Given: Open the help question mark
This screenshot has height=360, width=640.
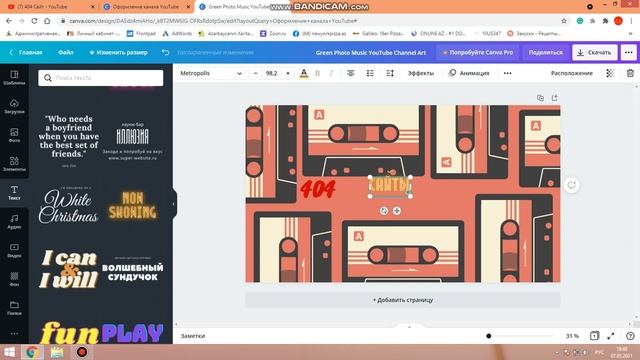Looking at the screenshot, I should [x=630, y=336].
